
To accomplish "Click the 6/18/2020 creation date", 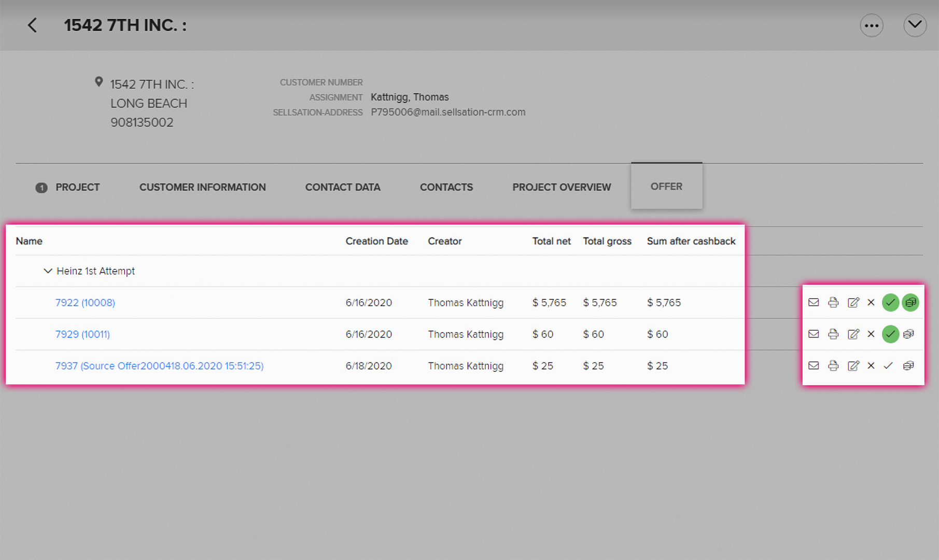I will pyautogui.click(x=369, y=366).
